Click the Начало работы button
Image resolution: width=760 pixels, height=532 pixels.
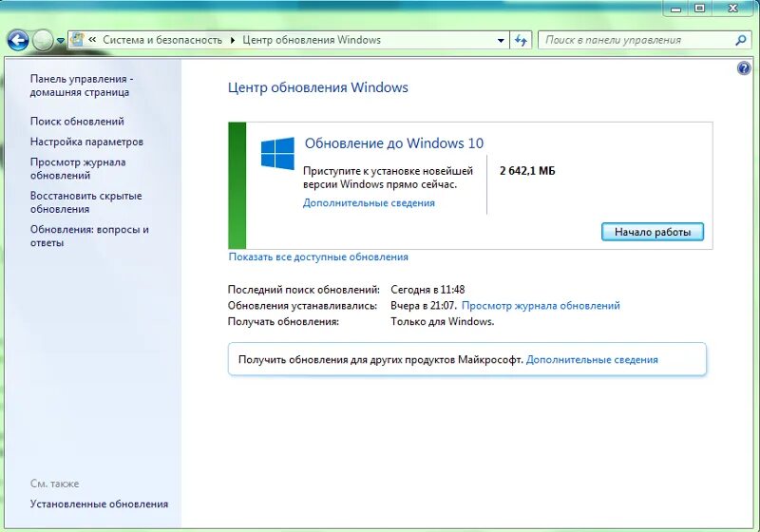[653, 232]
